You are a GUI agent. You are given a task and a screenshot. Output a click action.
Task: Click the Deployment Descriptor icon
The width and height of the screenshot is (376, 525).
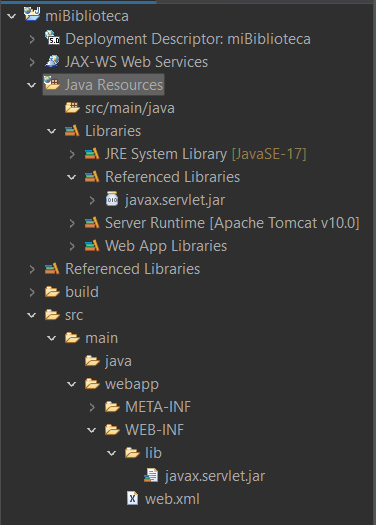pos(52,38)
